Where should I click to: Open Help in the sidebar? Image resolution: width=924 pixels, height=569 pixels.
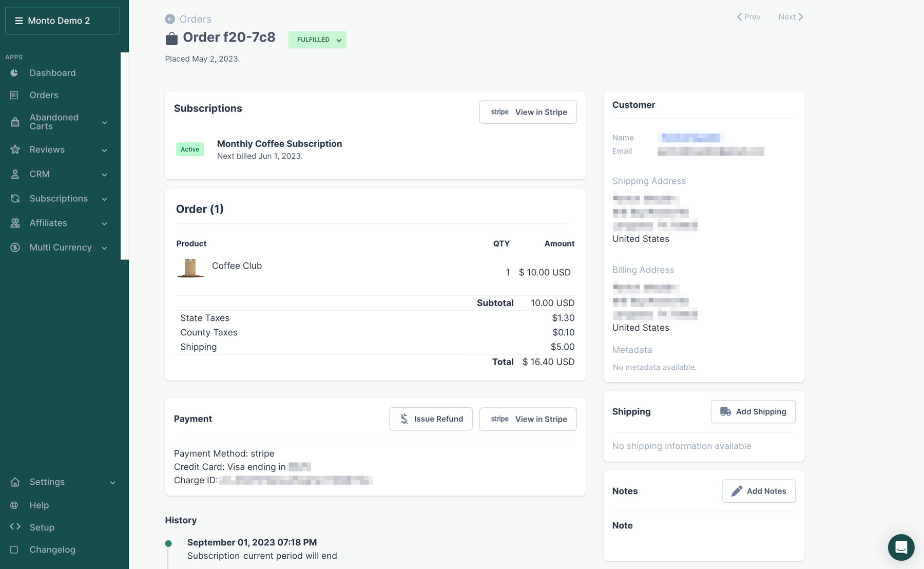click(39, 505)
